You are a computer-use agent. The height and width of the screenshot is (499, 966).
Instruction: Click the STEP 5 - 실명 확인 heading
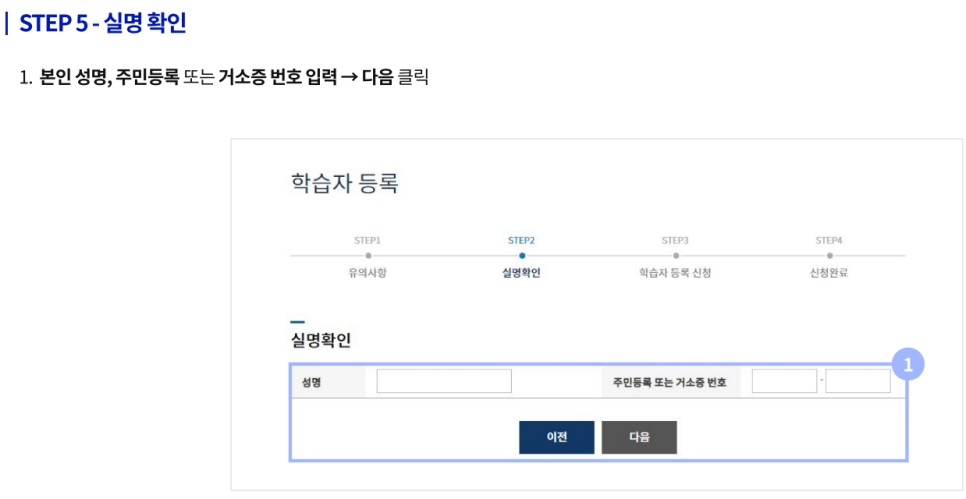tap(102, 23)
